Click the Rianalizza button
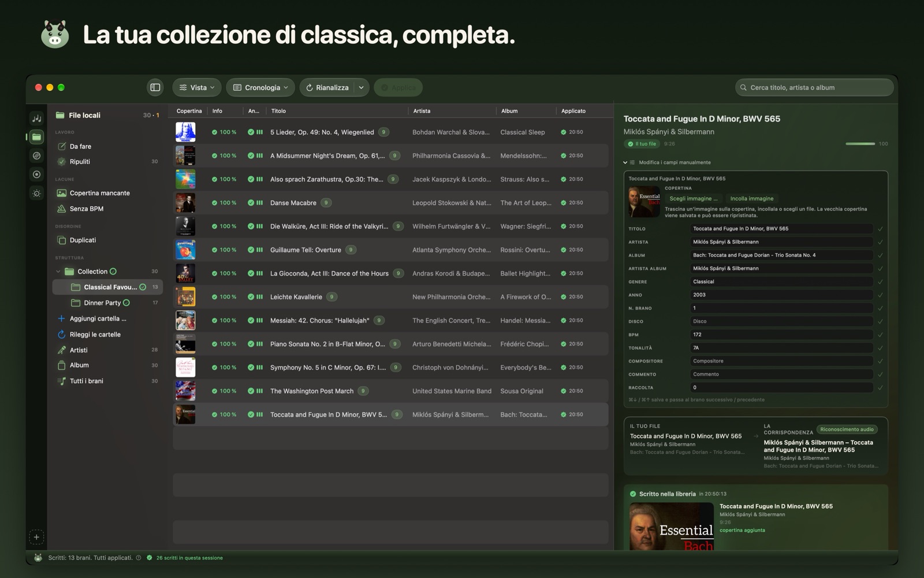The width and height of the screenshot is (924, 578). pos(327,87)
